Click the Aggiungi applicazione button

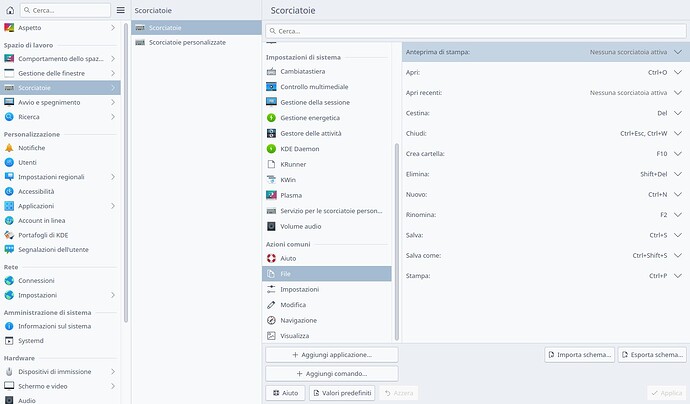[332, 355]
